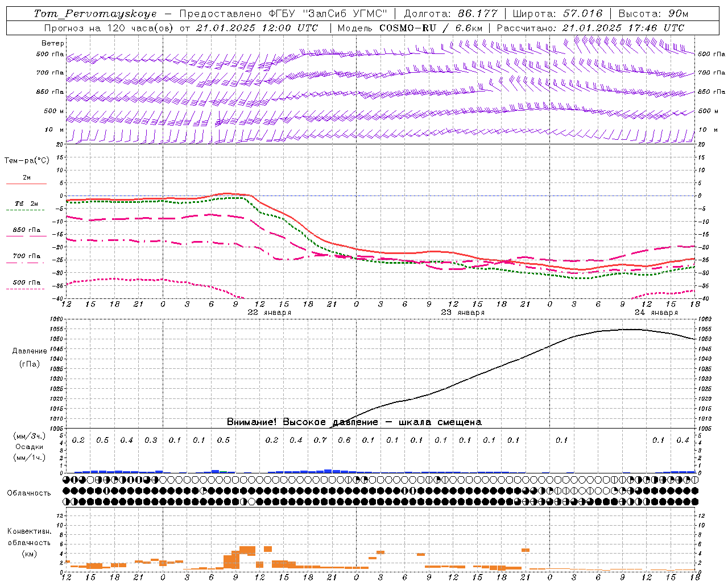Select the latitude value Широта: 57.016
The image size is (728, 582).
click(x=557, y=14)
